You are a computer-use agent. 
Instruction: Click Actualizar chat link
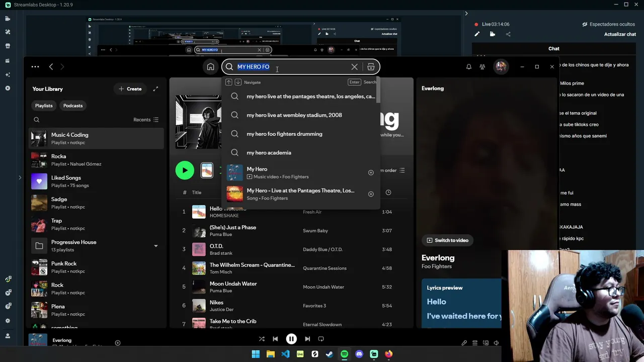620,34
